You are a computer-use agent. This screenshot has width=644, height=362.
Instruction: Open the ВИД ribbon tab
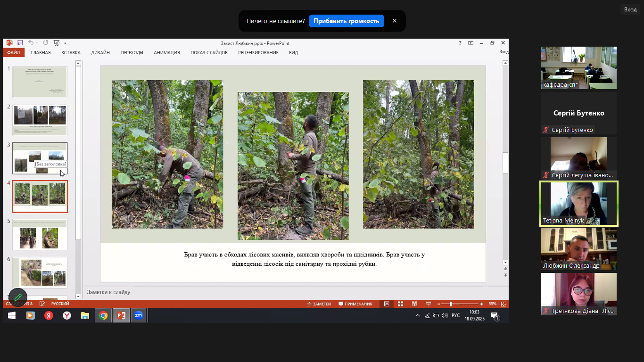click(x=294, y=53)
